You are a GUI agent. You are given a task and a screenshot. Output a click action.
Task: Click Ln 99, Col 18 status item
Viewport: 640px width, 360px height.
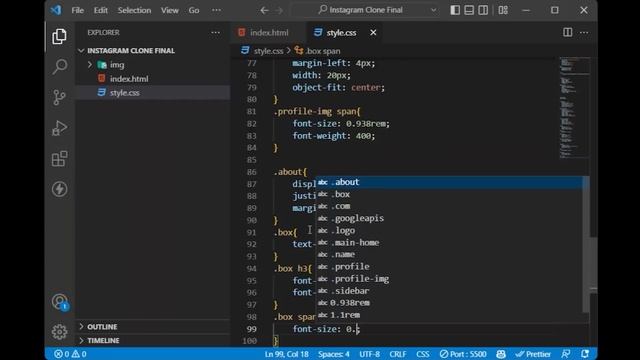(287, 354)
